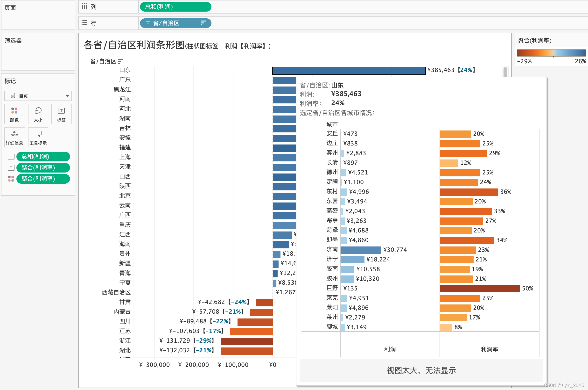Click sort icon beside 省/自治区 axis header
The height and width of the screenshot is (390, 588).
(x=121, y=61)
